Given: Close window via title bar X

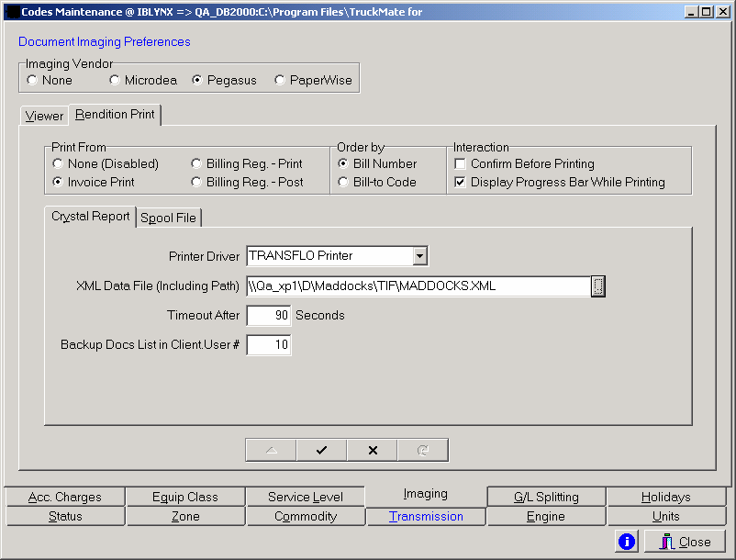Looking at the screenshot, I should tap(723, 12).
